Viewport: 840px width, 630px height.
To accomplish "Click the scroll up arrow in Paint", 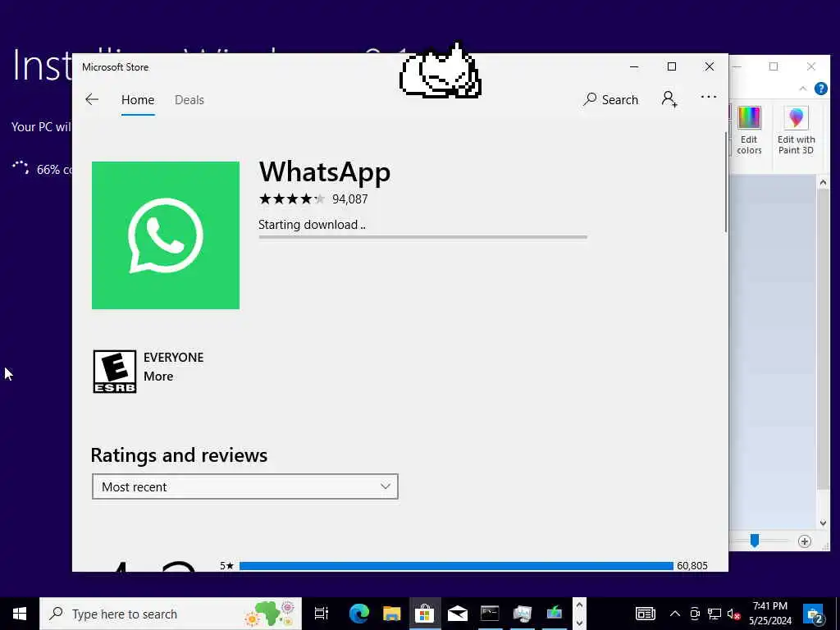I will [823, 183].
